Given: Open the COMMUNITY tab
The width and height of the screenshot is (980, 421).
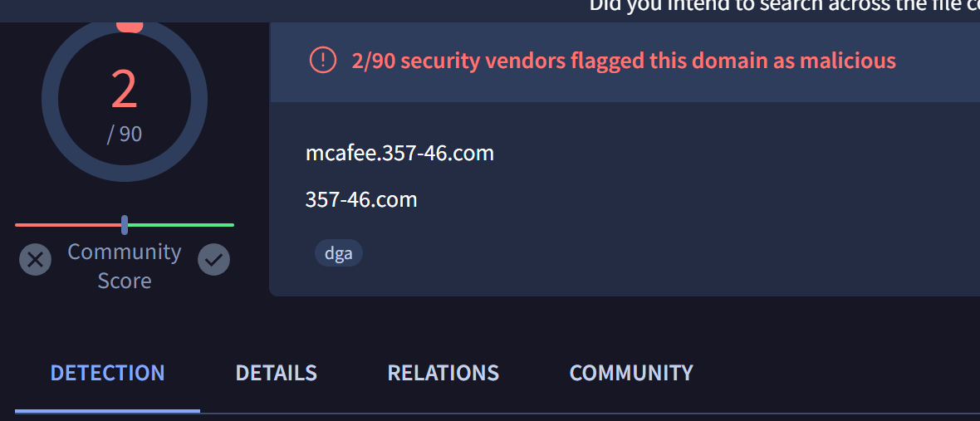Looking at the screenshot, I should pyautogui.click(x=631, y=373).
